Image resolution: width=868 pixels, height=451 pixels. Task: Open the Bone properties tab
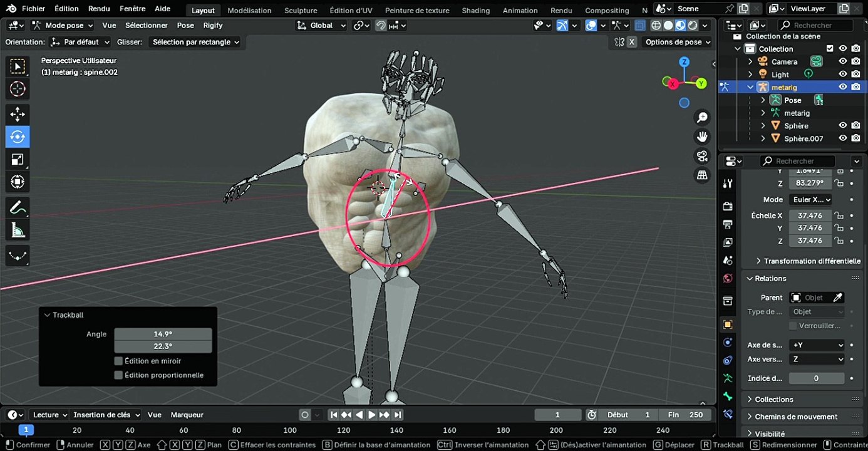click(728, 397)
